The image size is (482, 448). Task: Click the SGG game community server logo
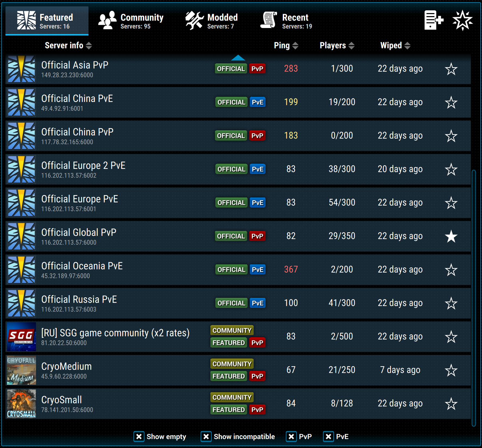tap(21, 336)
